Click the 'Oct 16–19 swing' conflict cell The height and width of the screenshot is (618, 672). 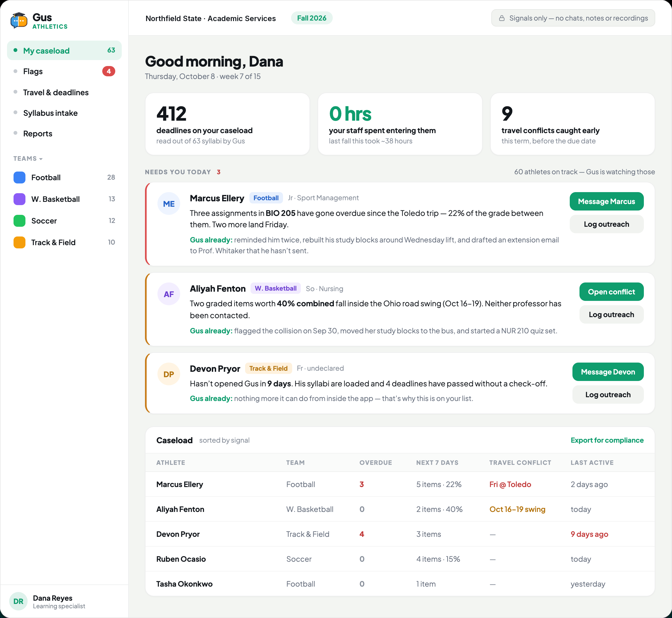517,509
